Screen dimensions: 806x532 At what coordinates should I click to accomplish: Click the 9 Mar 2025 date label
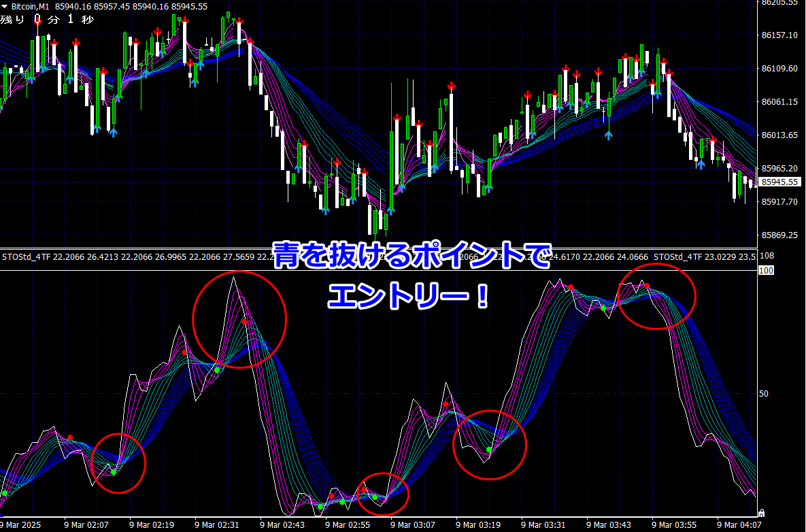[x=20, y=525]
